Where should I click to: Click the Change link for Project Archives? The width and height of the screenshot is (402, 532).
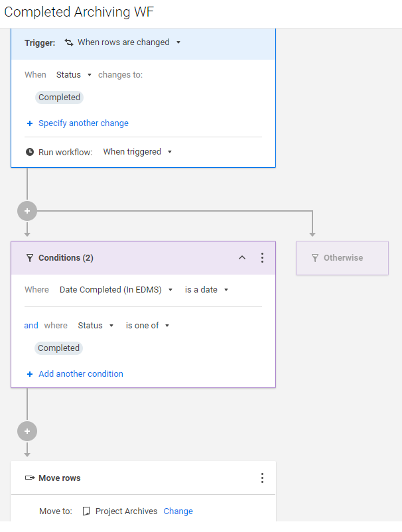[178, 511]
